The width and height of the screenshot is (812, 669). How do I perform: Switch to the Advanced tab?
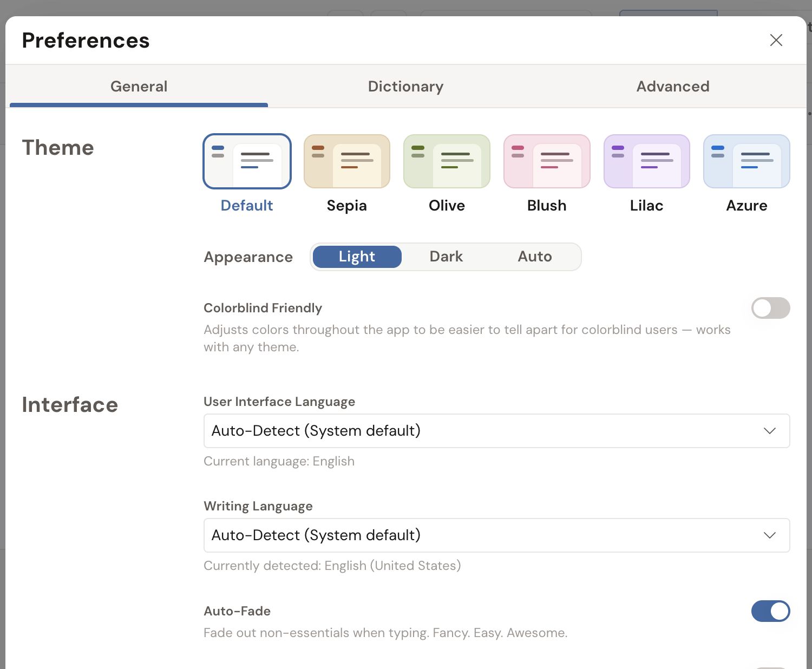[x=672, y=87]
